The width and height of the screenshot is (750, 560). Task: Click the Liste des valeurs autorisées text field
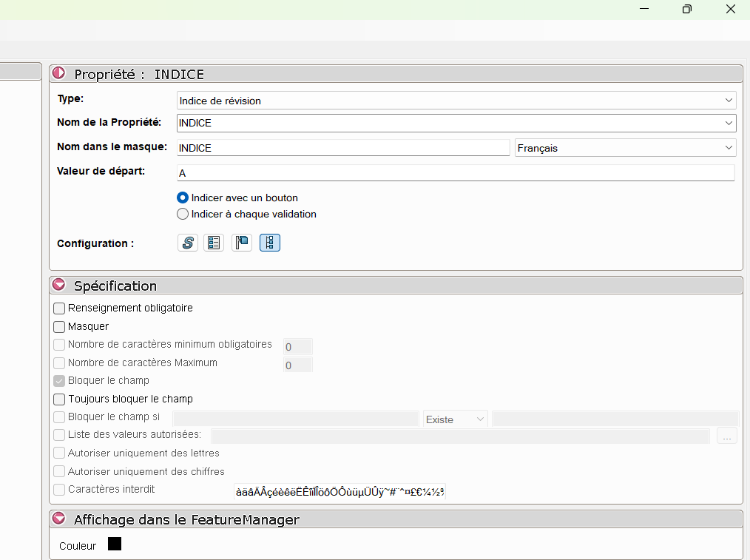461,436
